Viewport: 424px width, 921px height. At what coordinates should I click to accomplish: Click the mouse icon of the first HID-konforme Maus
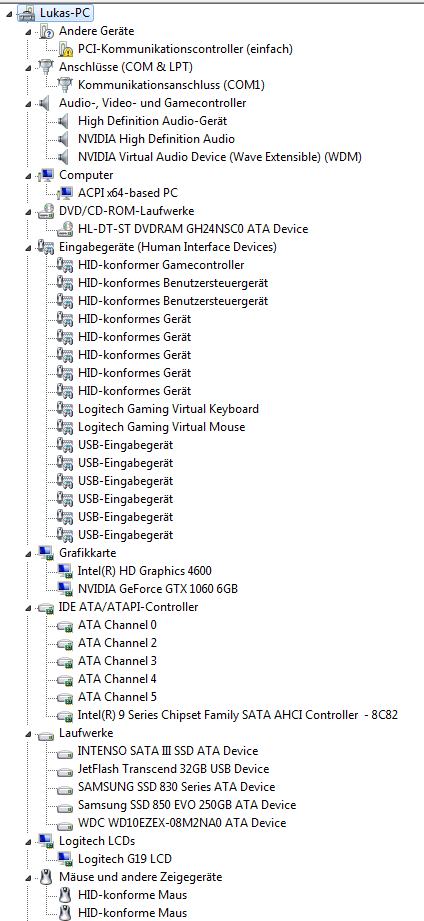click(x=65, y=895)
